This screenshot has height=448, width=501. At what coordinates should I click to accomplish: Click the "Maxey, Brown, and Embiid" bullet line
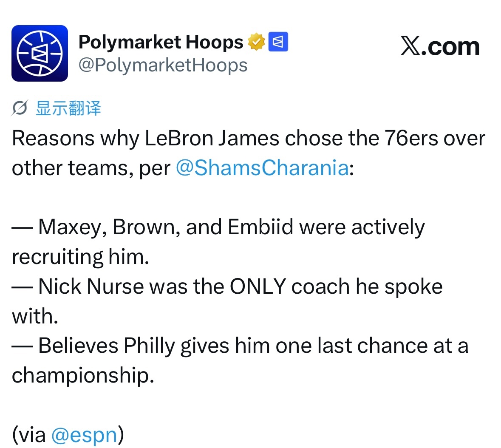tap(218, 227)
